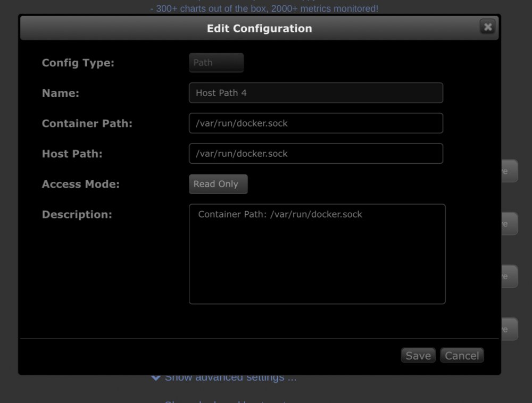Expand 'Show advanced settings' link
The image size is (532, 403).
(x=224, y=377)
